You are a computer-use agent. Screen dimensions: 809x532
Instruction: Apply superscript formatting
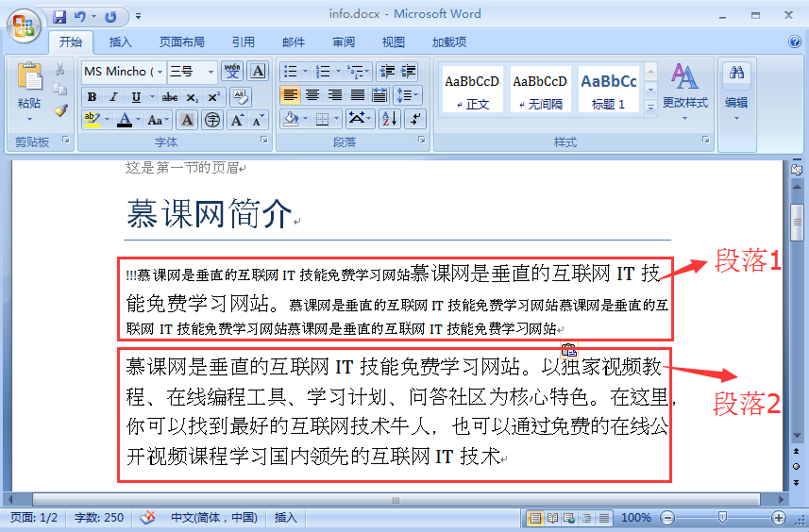(213, 97)
